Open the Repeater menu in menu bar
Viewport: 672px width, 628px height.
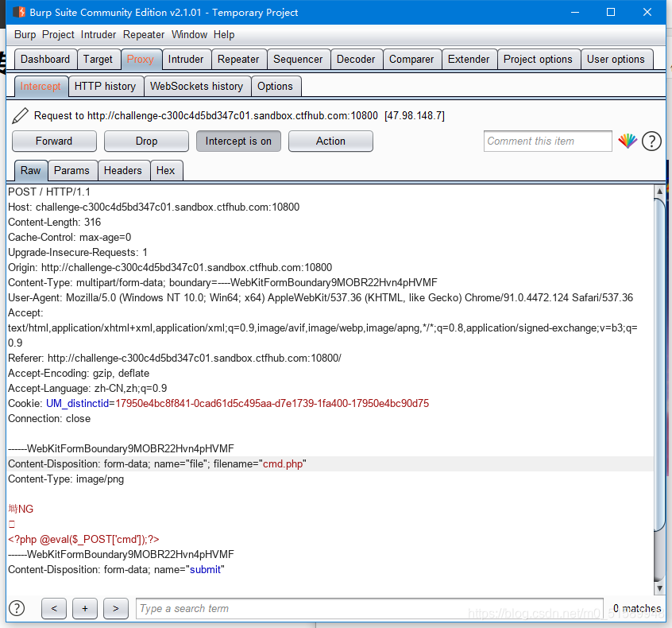(x=144, y=35)
